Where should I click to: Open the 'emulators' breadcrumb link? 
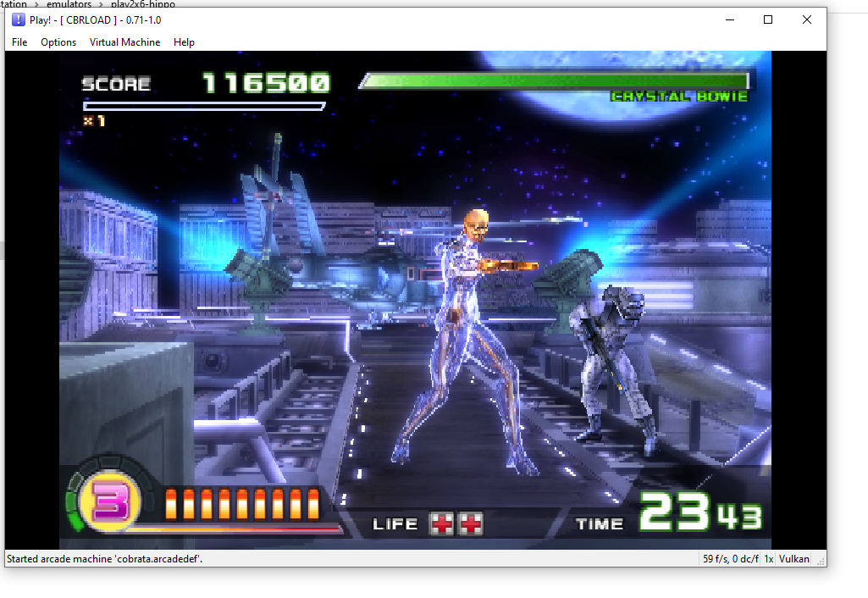(x=69, y=4)
